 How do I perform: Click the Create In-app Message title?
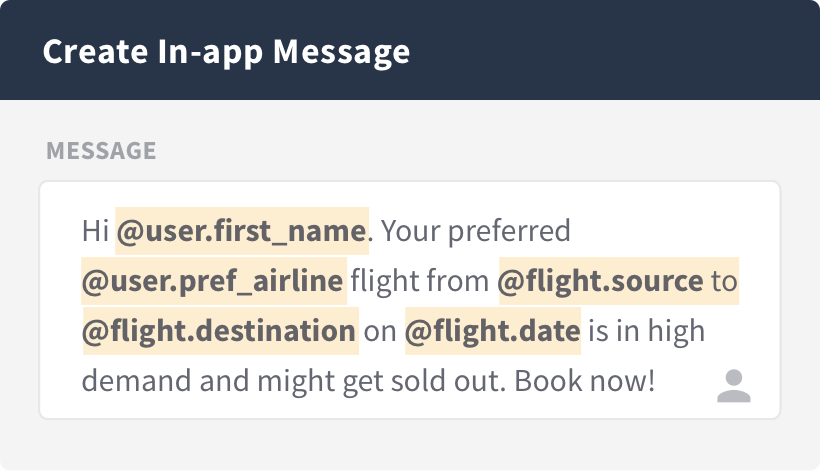coord(226,51)
